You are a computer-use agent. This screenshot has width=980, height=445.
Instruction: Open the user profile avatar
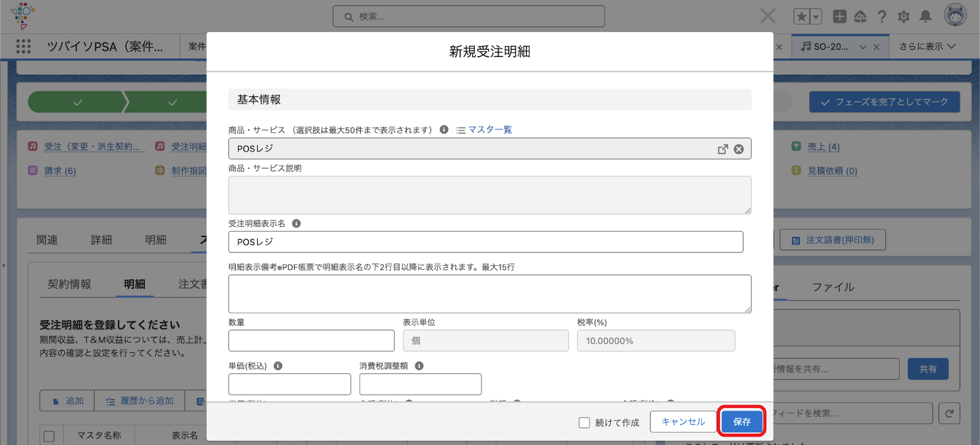click(955, 15)
